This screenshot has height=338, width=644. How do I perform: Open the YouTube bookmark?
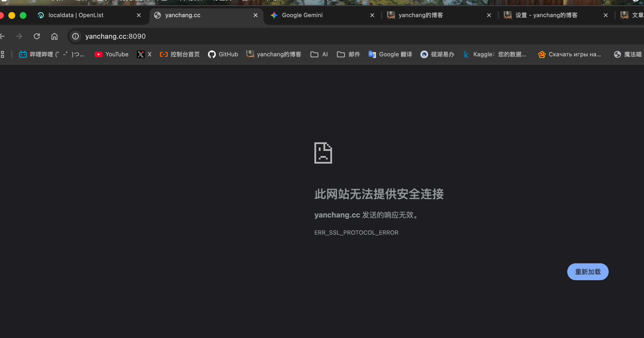(112, 54)
